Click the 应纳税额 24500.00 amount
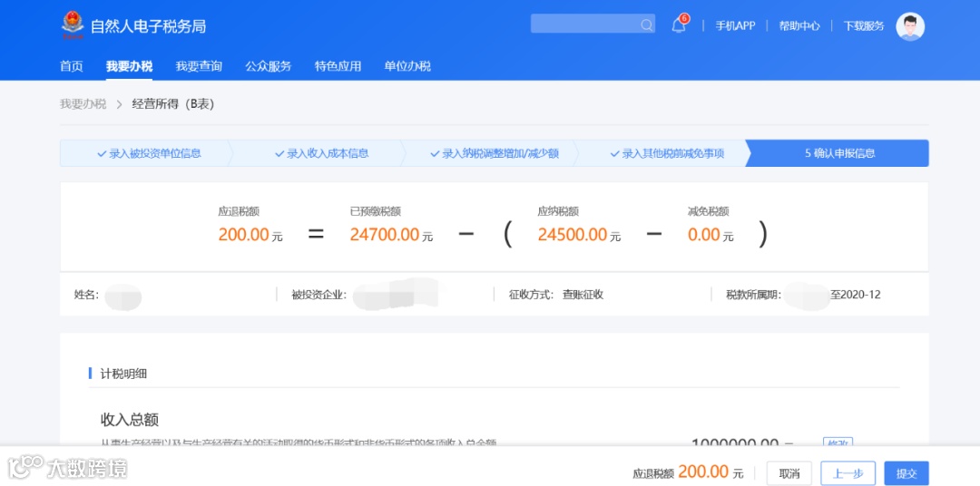Viewport: 980px width, 486px height. point(573,235)
